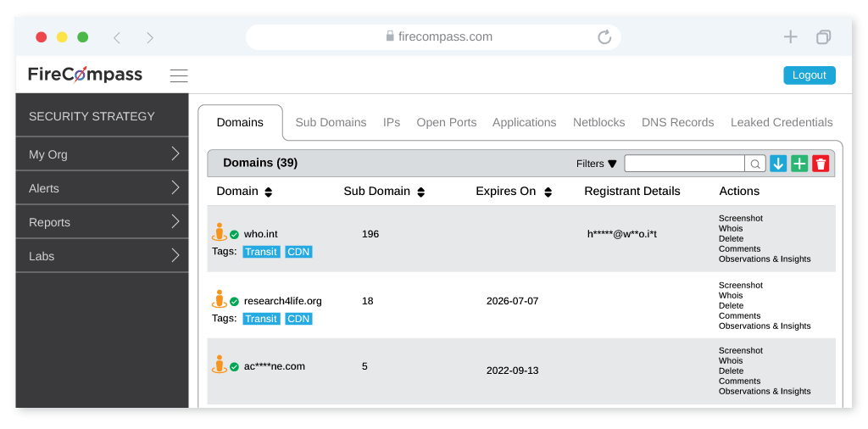This screenshot has height=429, width=868.
Task: Go back with the browser back arrow
Action: (117, 37)
